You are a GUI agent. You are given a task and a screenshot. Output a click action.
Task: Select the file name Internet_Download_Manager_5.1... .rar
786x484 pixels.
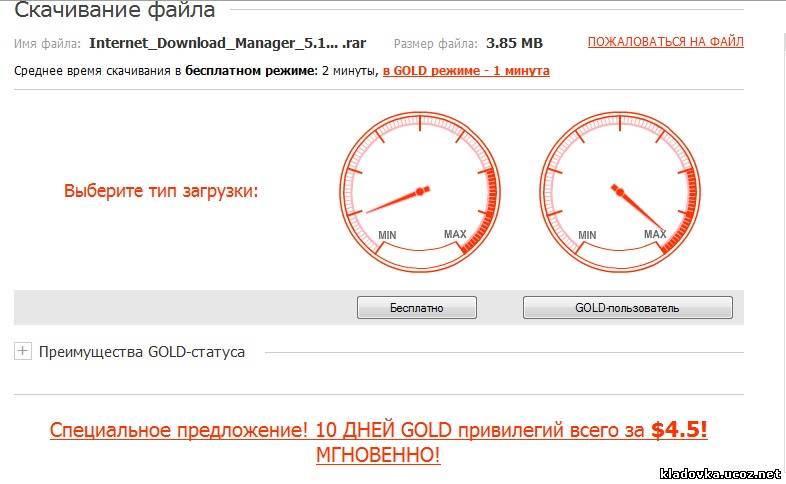pos(228,43)
